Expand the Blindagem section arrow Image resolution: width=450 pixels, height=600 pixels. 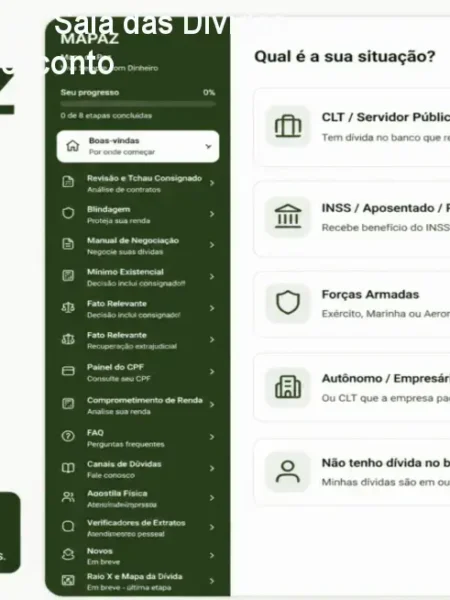tap(212, 214)
